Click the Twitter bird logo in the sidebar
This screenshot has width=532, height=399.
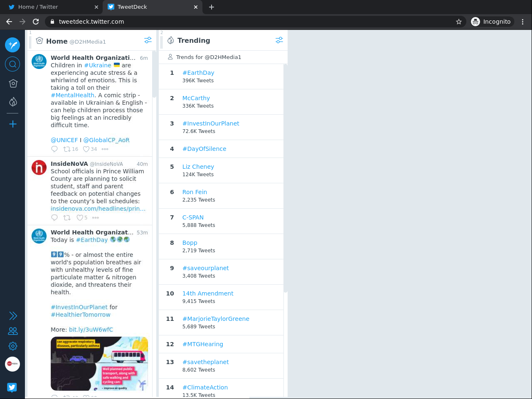tap(12, 387)
